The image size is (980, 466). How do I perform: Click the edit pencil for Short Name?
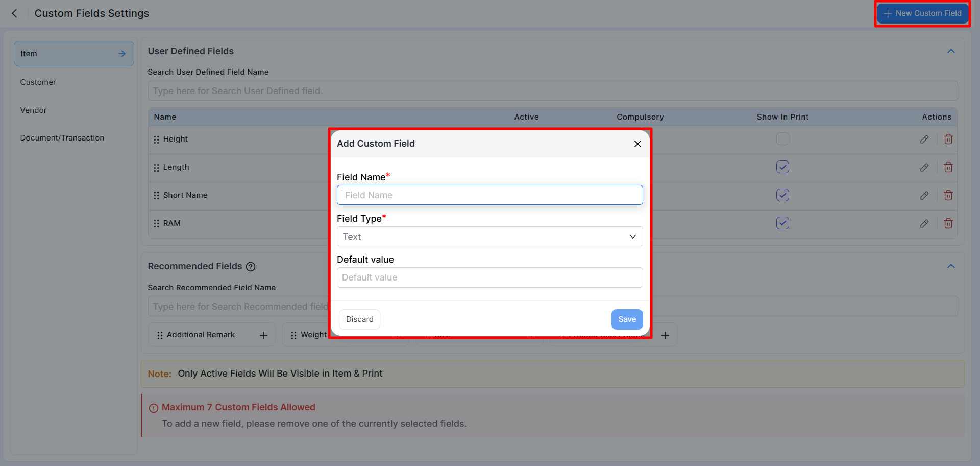pos(924,195)
